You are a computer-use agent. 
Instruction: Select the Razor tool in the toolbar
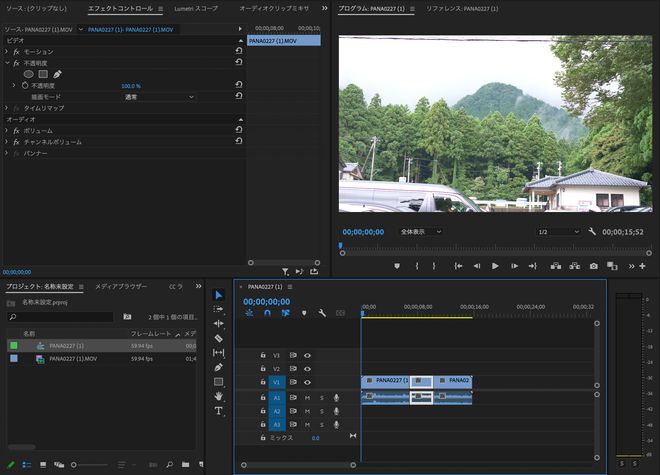pyautogui.click(x=218, y=338)
